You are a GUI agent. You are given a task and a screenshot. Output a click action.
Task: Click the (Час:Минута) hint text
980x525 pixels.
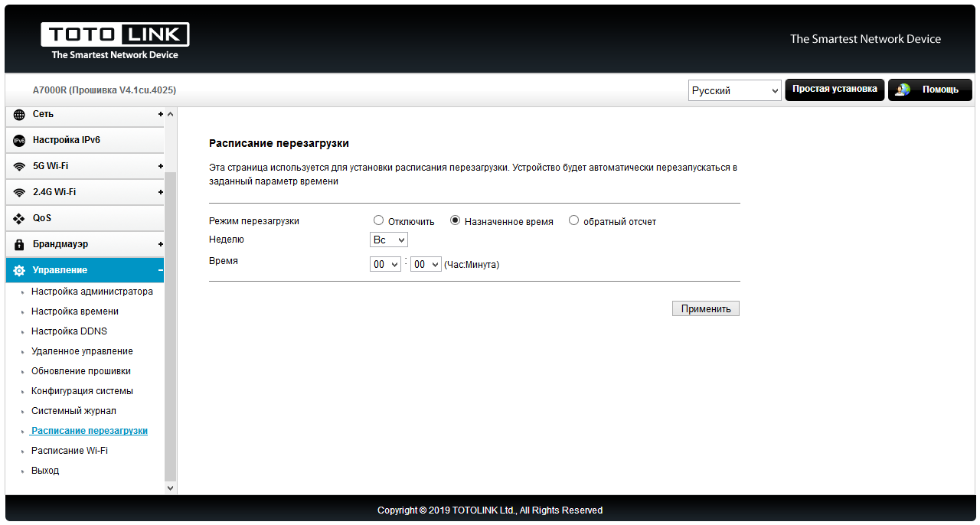coord(472,265)
